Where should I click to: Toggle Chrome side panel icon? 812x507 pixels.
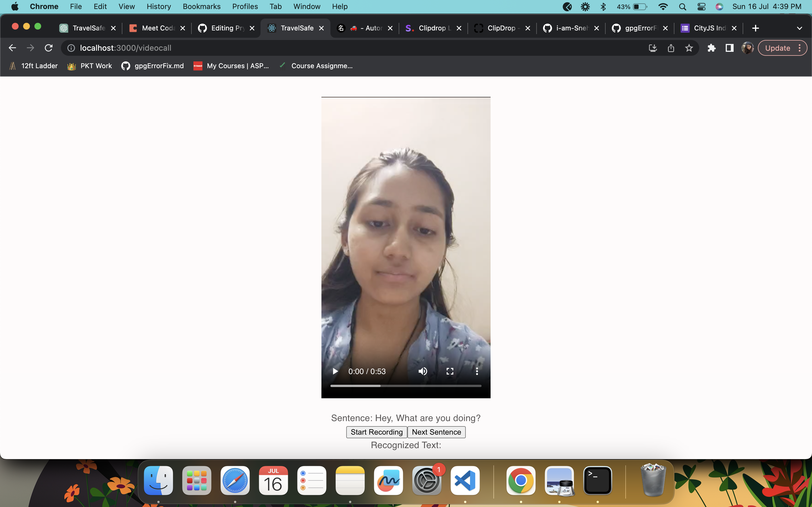tap(729, 48)
